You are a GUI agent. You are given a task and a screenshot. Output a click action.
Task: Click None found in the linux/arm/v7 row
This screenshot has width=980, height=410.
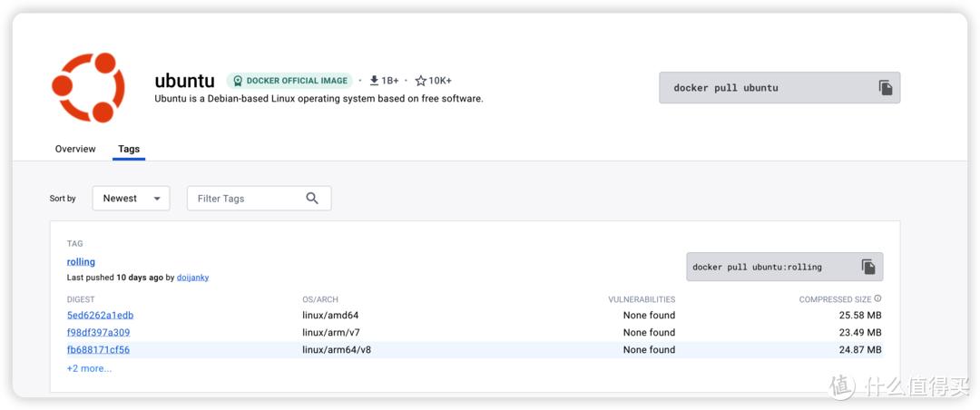(649, 333)
